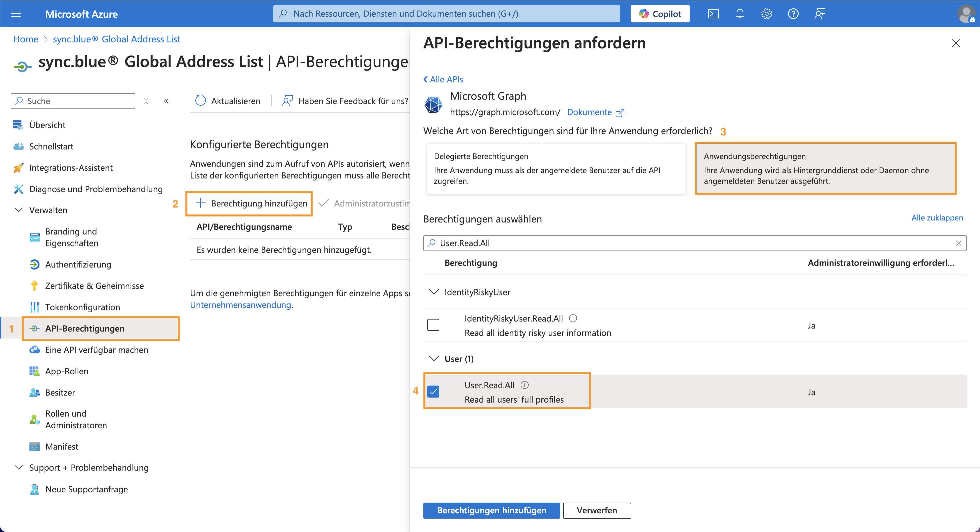Uncheck the User.Read.All checkbox

click(433, 391)
